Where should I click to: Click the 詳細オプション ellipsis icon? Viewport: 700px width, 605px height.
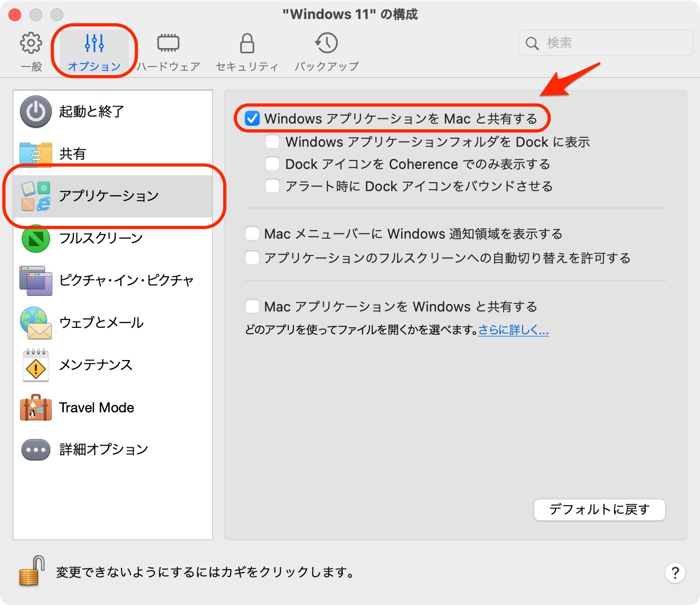[x=36, y=450]
